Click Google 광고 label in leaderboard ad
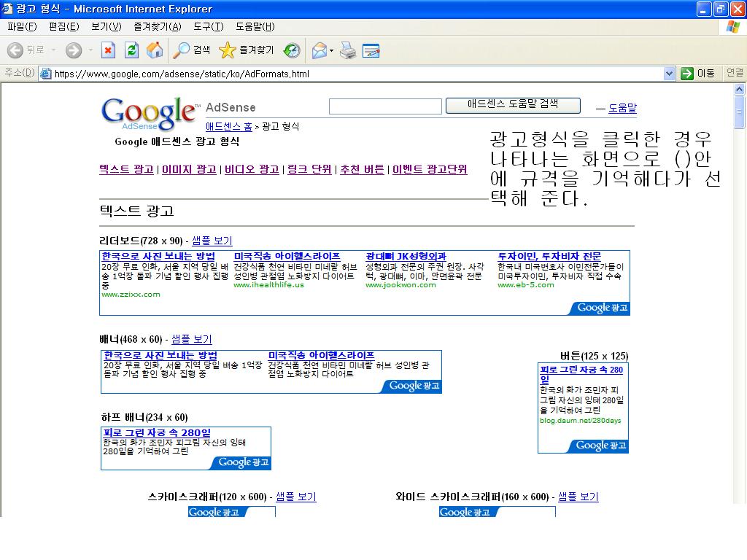The width and height of the screenshot is (747, 560). coord(602,308)
